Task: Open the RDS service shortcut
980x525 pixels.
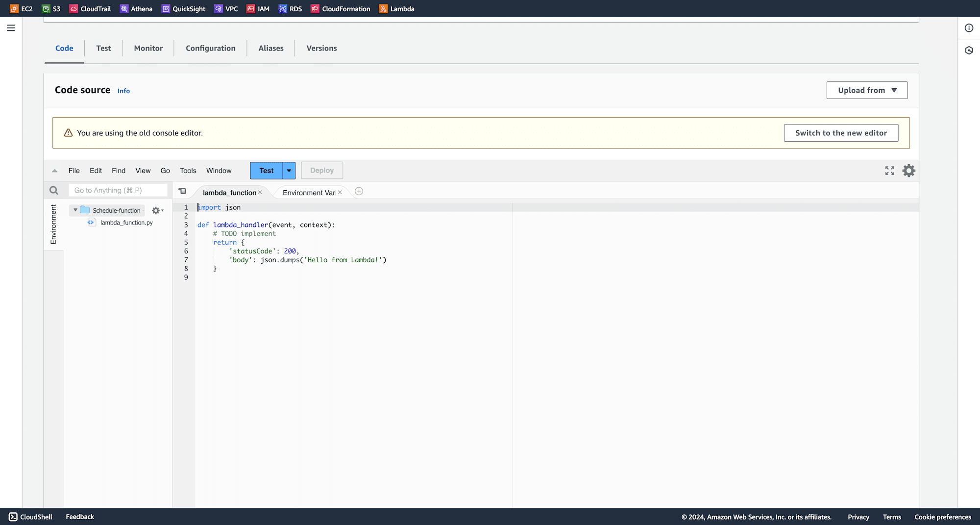Action: (290, 9)
